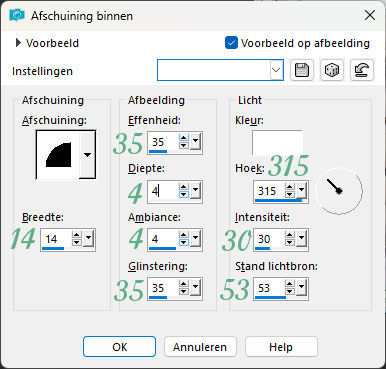This screenshot has height=369, width=386.
Task: Click the Hoek angle dial control
Action: [339, 191]
